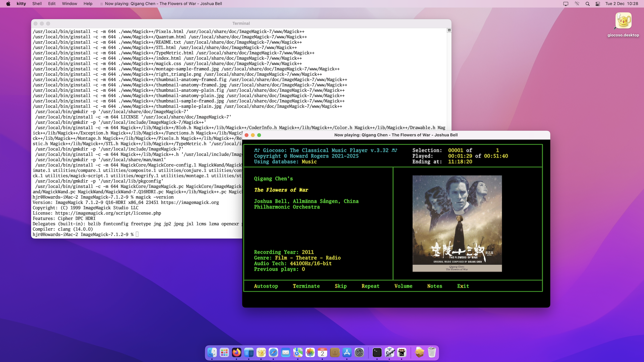
Task: Open the Help menu in the menu bar
Action: [x=88, y=4]
